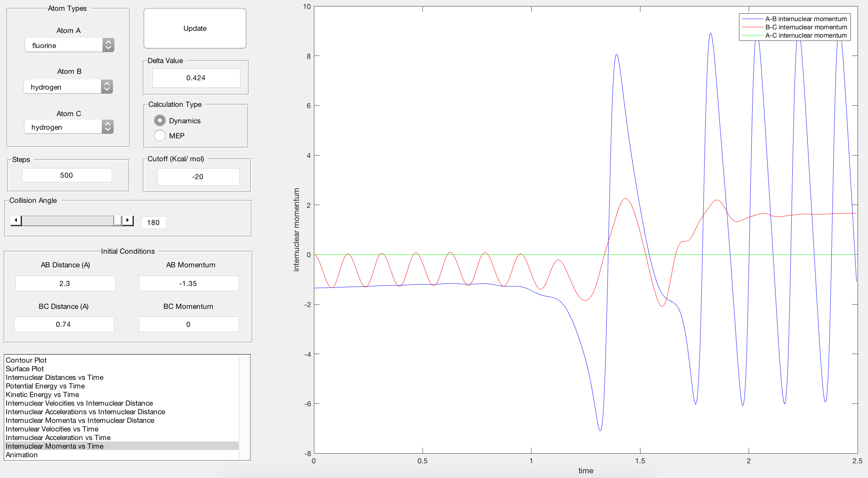Viewport: 868px width, 478px height.
Task: Click the Collision Angle slider thumb
Action: [118, 220]
